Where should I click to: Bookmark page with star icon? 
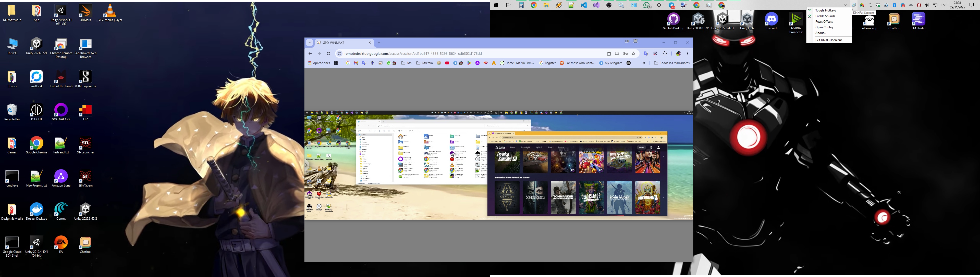click(633, 54)
